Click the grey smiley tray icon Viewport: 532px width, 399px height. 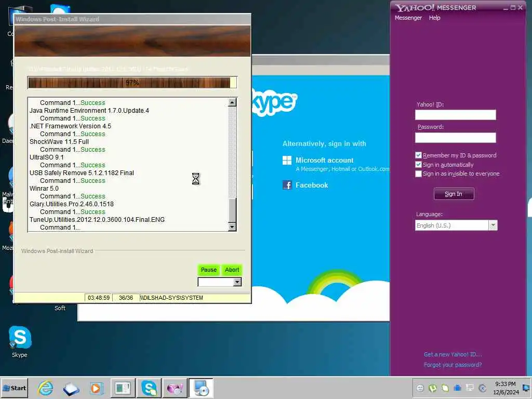pyautogui.click(x=420, y=388)
